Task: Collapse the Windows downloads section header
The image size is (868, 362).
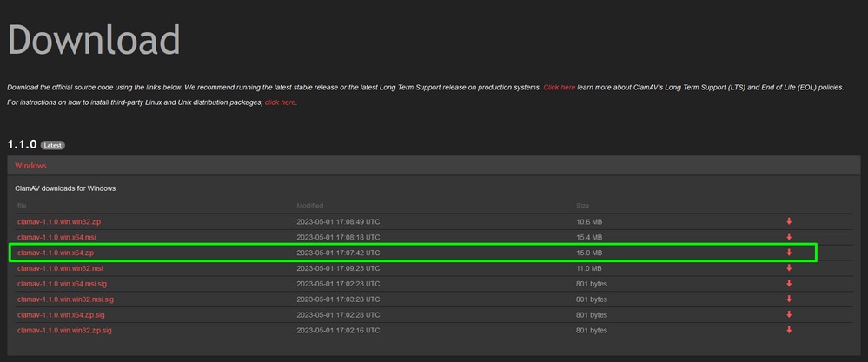Action: pos(434,165)
